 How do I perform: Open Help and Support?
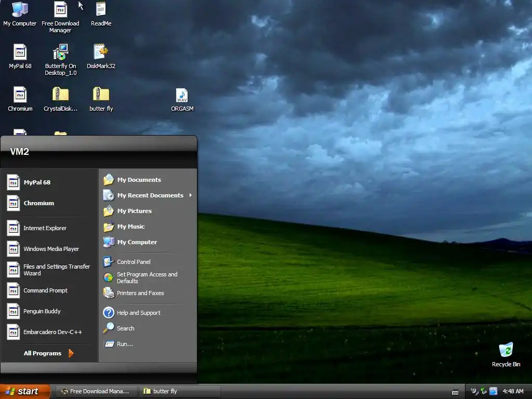(148, 312)
